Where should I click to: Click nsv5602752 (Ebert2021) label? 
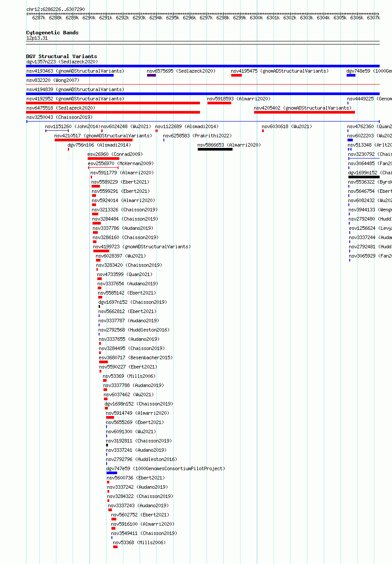coord(140,515)
